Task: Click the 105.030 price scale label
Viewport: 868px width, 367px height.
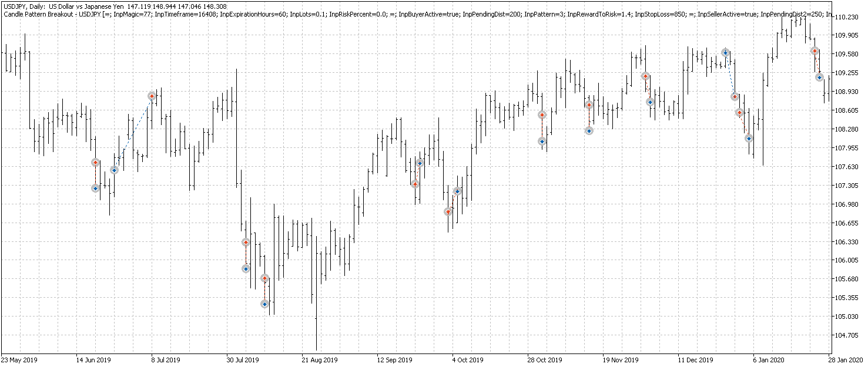Action: click(847, 317)
